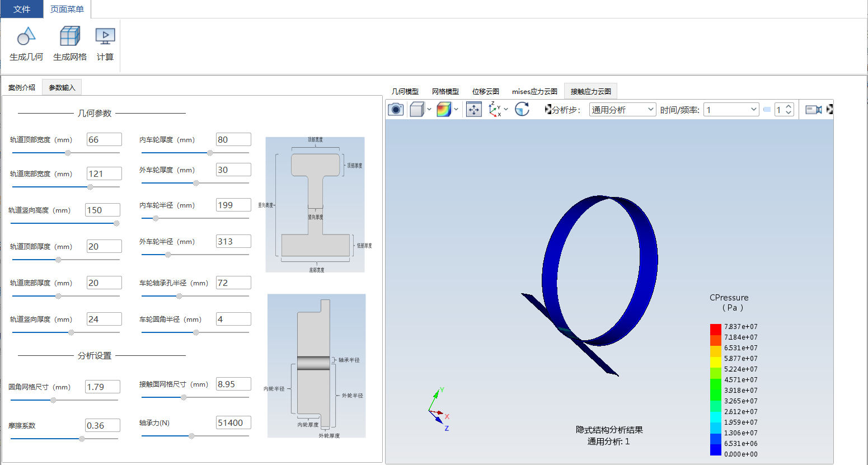Switch to the 位移云图 tab
Image resolution: width=868 pixels, height=465 pixels.
[486, 91]
